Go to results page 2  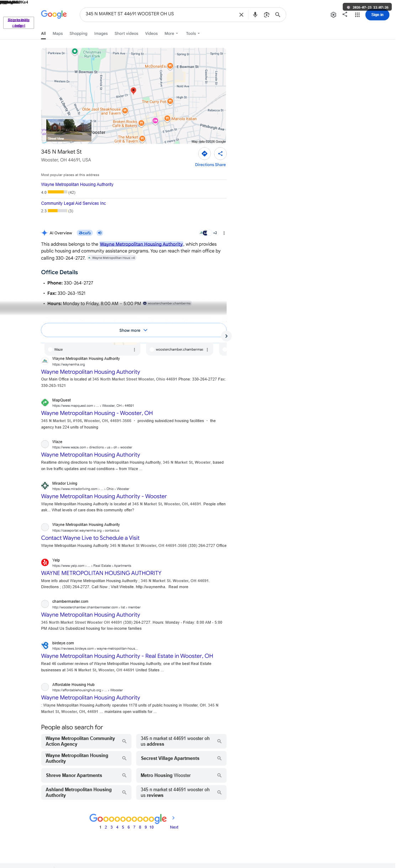tap(106, 827)
